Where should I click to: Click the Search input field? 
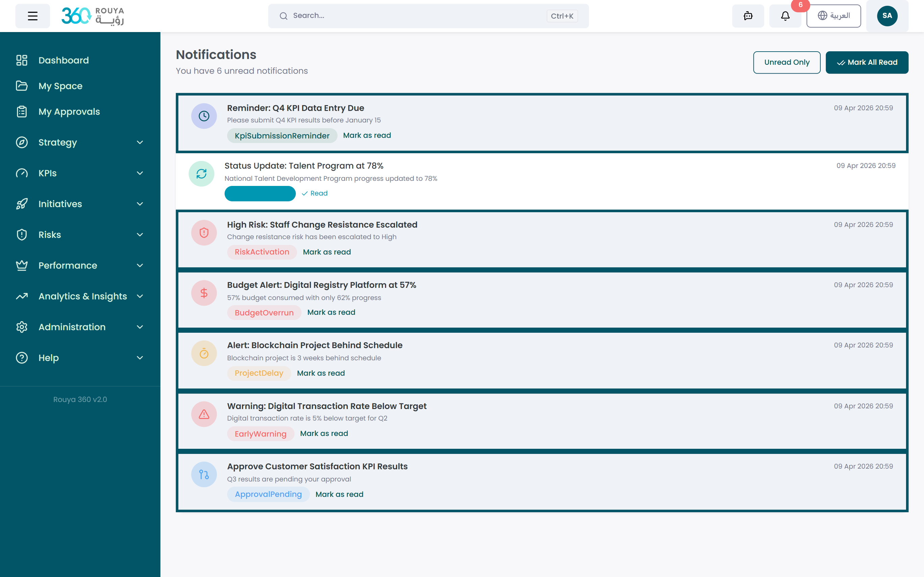tap(420, 16)
